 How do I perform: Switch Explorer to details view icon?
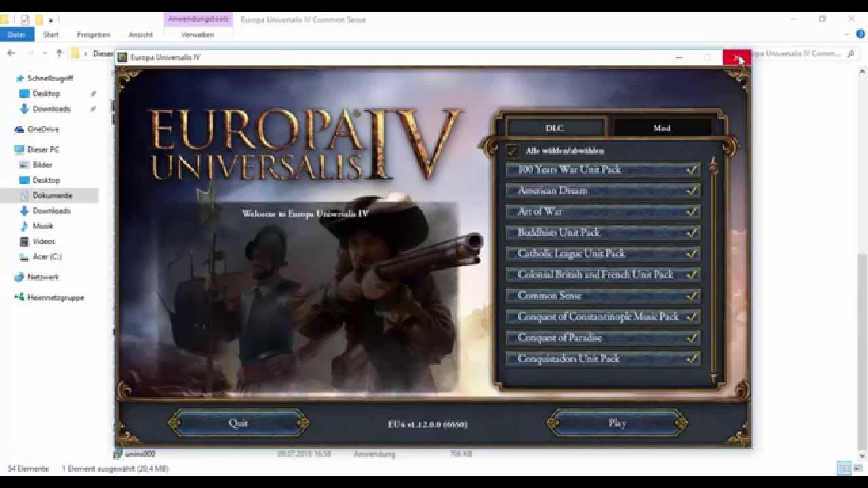pyautogui.click(x=844, y=468)
